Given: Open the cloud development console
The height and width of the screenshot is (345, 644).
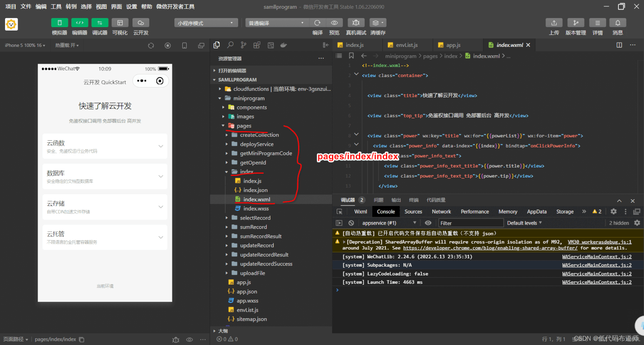Looking at the screenshot, I should [141, 23].
